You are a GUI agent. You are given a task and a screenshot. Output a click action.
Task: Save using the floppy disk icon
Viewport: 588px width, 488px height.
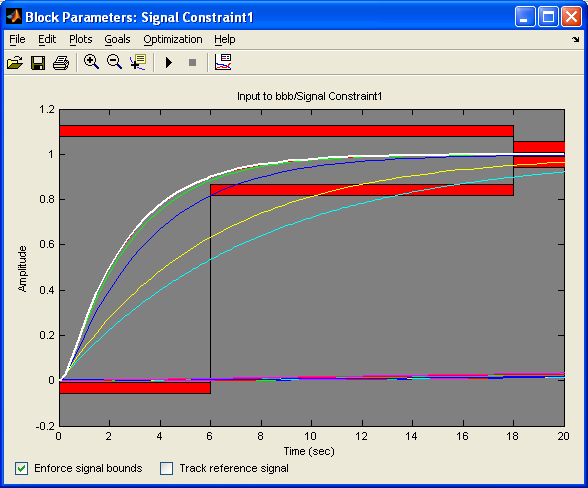pos(38,63)
